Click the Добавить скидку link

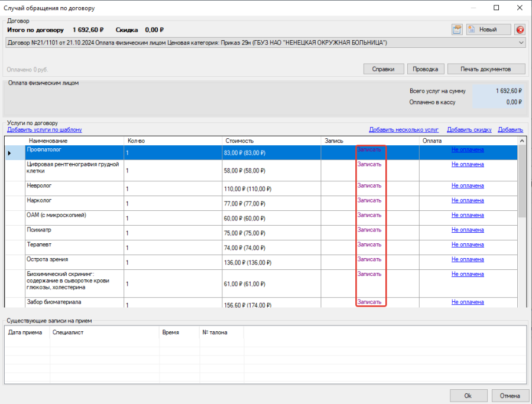pyautogui.click(x=469, y=130)
